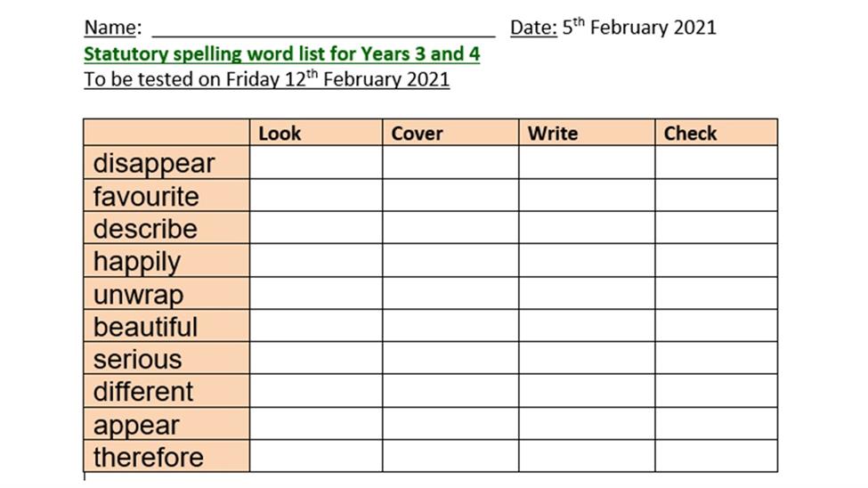Click the tested on Friday 12th February line
This screenshot has height=488, width=868.
click(x=267, y=78)
